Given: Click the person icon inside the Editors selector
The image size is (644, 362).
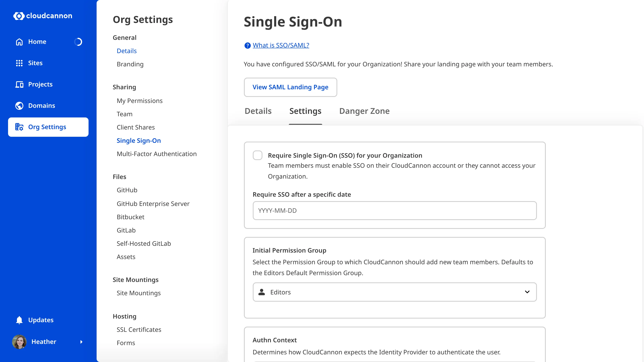Looking at the screenshot, I should (x=261, y=292).
